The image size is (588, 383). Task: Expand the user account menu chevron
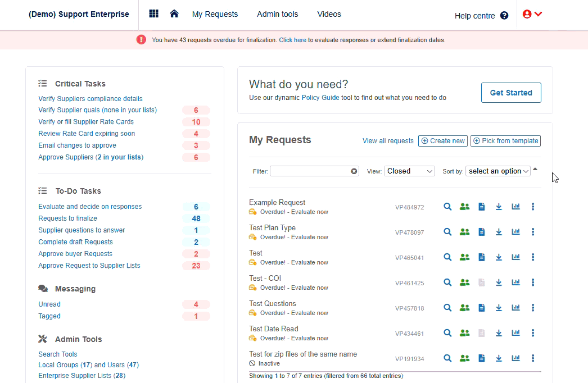click(538, 14)
